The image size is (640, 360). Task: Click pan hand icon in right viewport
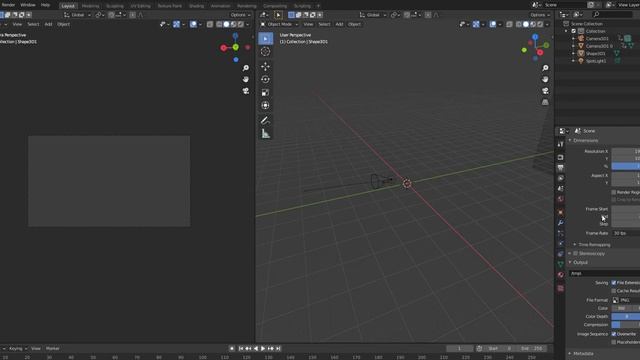[545, 79]
